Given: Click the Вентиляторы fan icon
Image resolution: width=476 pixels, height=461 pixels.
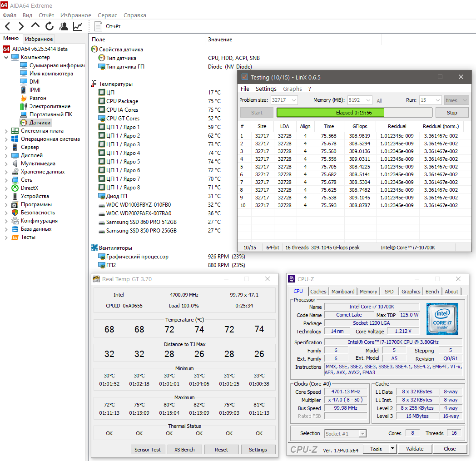Looking at the screenshot, I should [94, 248].
